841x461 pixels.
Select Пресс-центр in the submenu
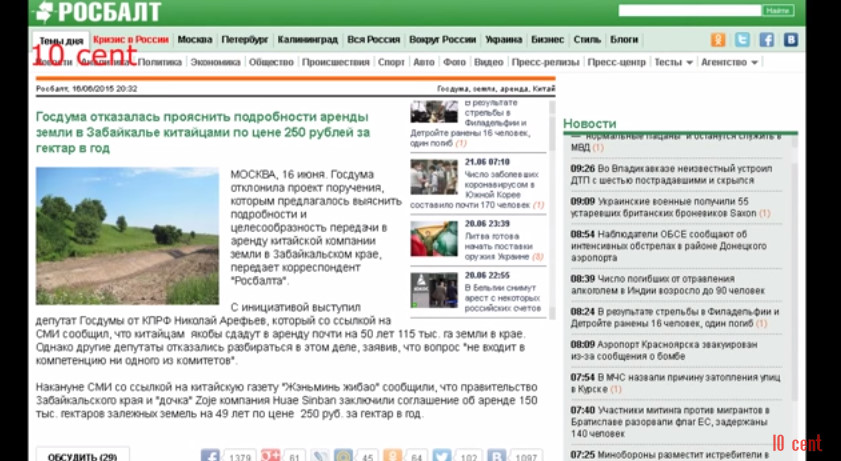point(616,62)
